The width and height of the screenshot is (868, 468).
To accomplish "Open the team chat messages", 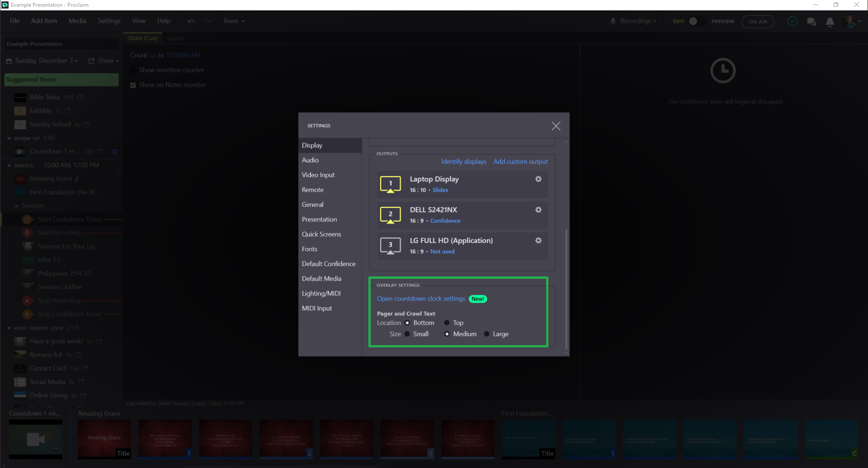I will point(811,21).
